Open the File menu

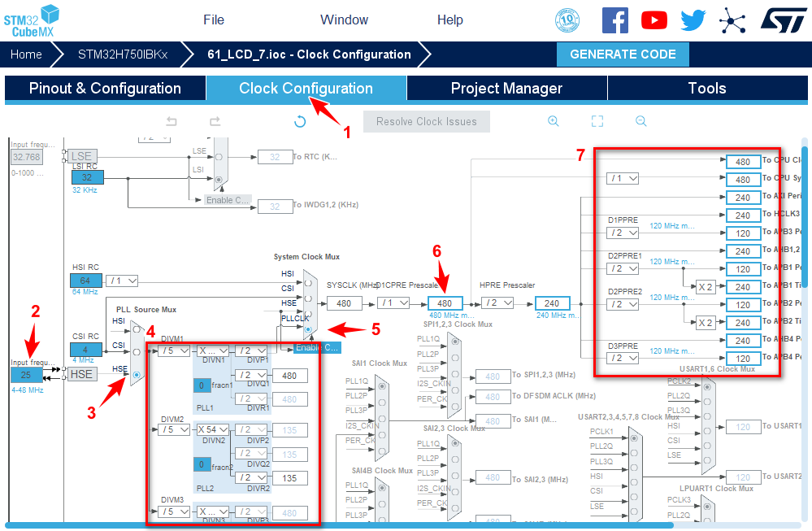coord(214,20)
